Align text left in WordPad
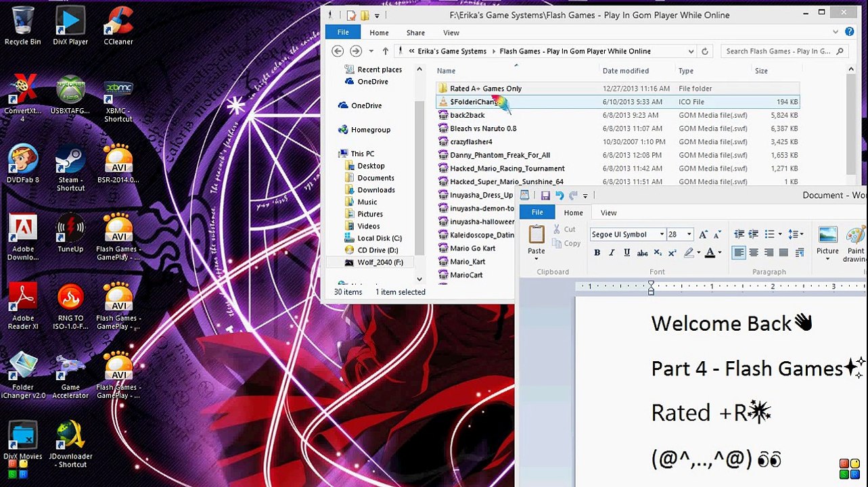The image size is (868, 487). click(x=739, y=253)
